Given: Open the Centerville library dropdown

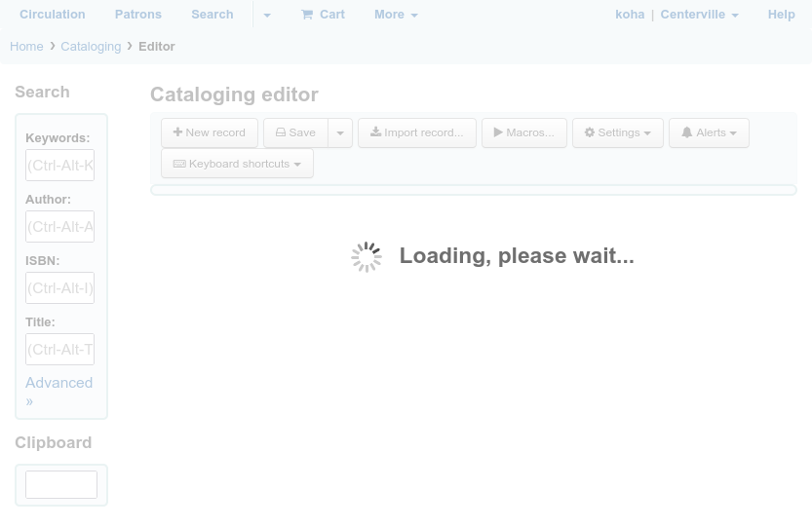Looking at the screenshot, I should pyautogui.click(x=699, y=15).
